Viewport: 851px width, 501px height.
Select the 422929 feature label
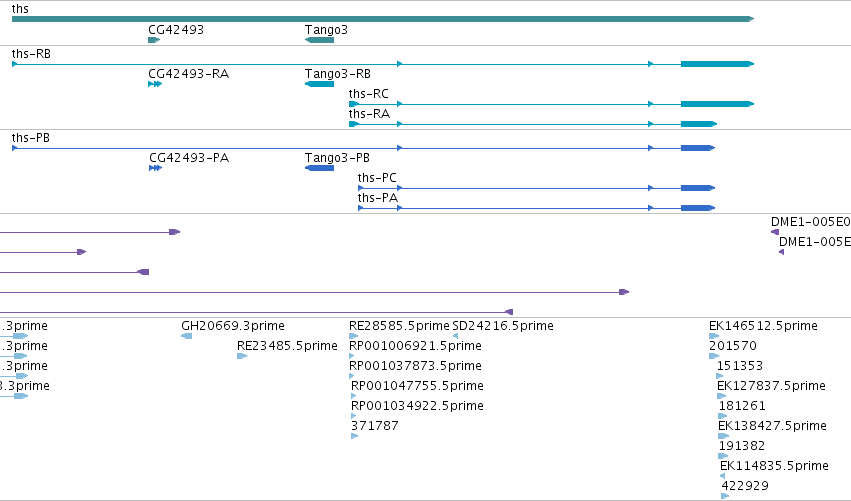tap(745, 486)
